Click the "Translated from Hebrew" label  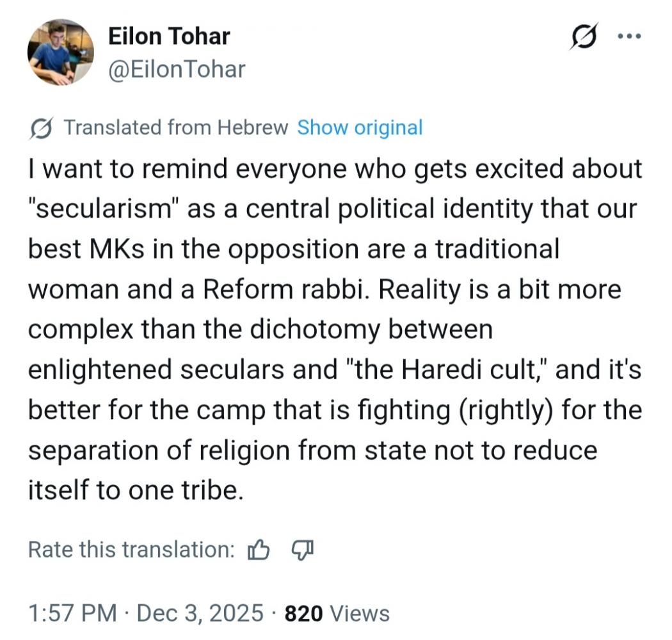tap(176, 127)
